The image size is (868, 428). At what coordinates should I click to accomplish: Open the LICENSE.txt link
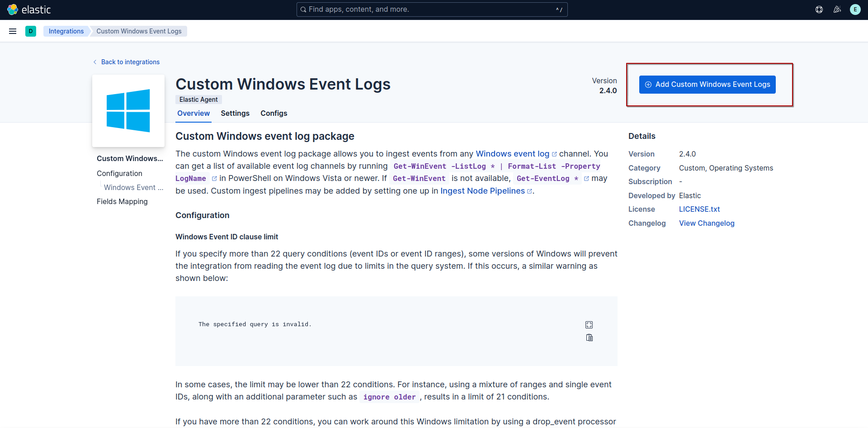point(699,209)
